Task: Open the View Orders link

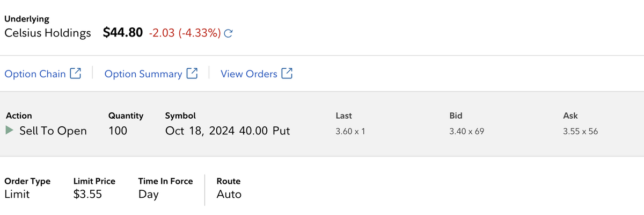Action: 249,74
